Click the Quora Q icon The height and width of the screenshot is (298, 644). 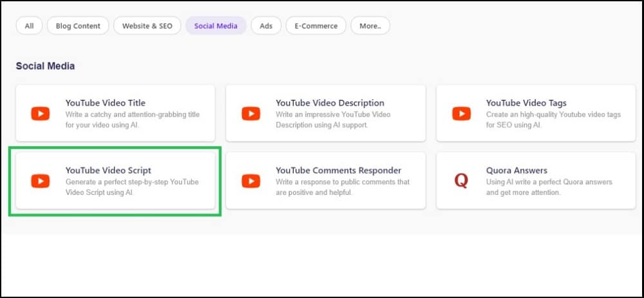tap(461, 181)
